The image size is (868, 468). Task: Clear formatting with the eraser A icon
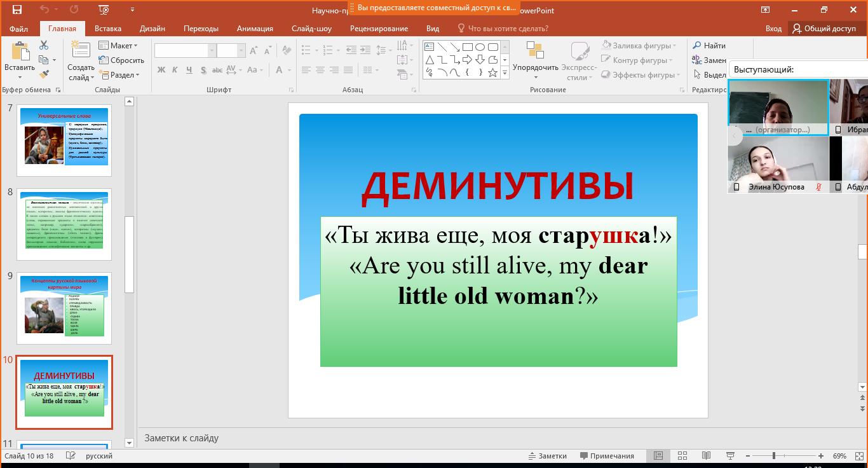[287, 51]
